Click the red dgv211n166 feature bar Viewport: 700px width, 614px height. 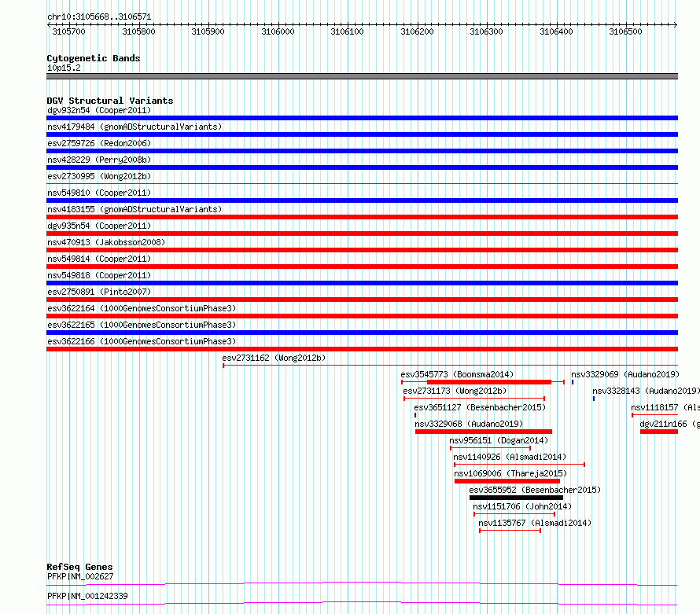pyautogui.click(x=659, y=432)
